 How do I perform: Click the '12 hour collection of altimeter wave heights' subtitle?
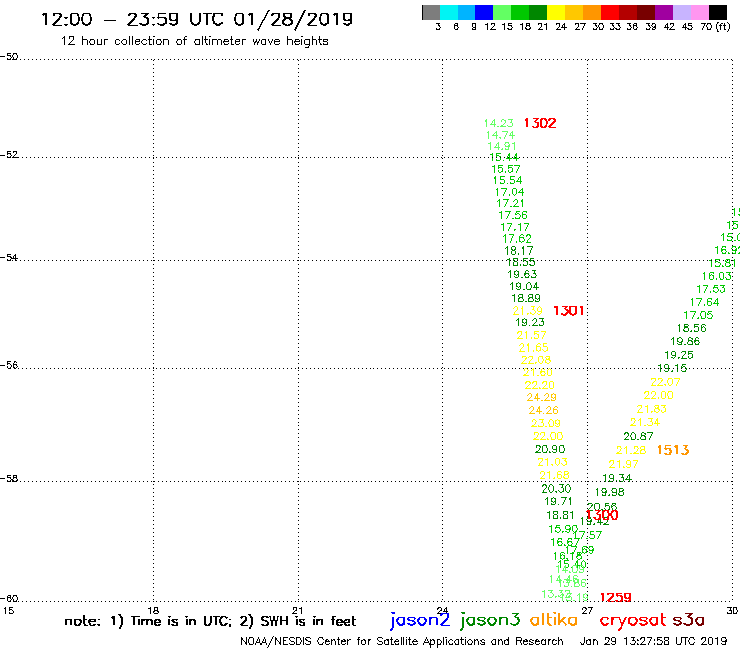pos(194,41)
